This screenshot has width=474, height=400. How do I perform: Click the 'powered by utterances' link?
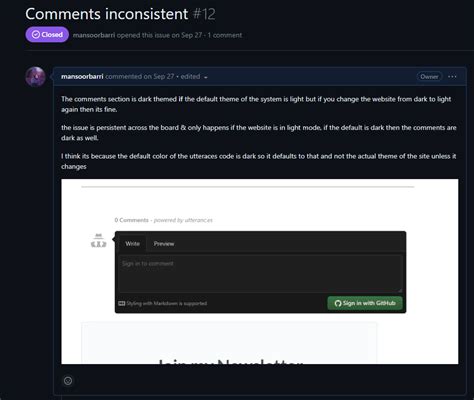183,220
